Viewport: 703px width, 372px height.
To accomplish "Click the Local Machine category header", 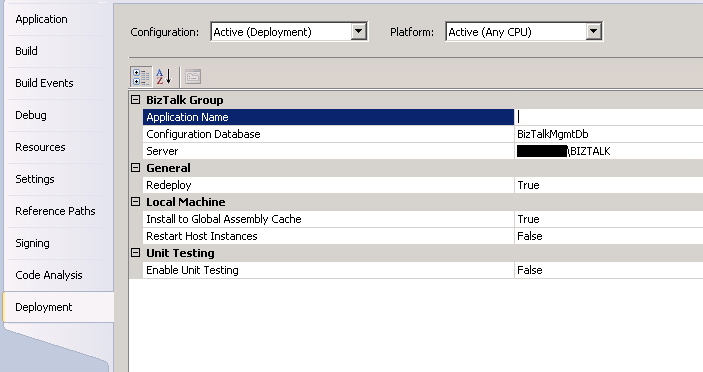I will (186, 202).
